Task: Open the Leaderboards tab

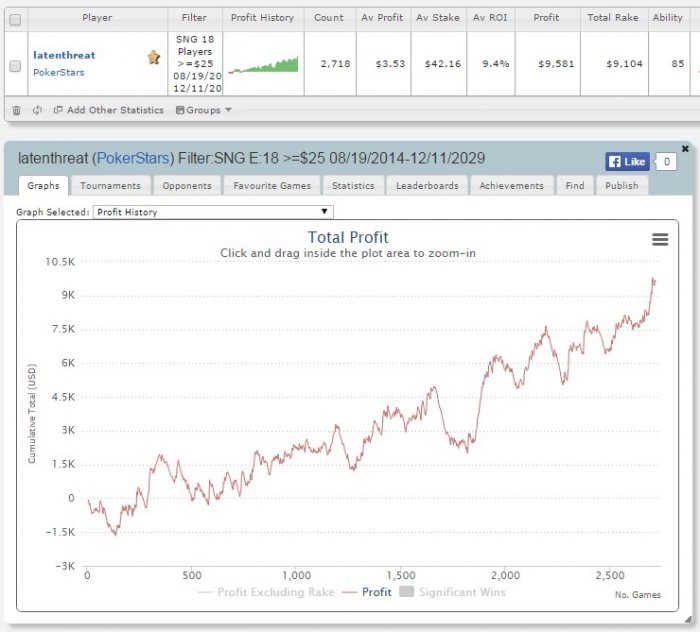Action: point(427,186)
